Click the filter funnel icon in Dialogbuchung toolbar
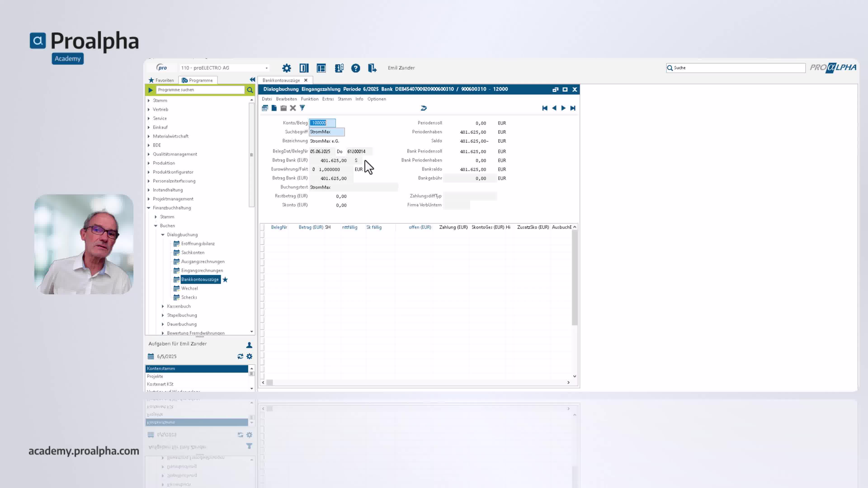The width and height of the screenshot is (868, 488). click(x=302, y=108)
